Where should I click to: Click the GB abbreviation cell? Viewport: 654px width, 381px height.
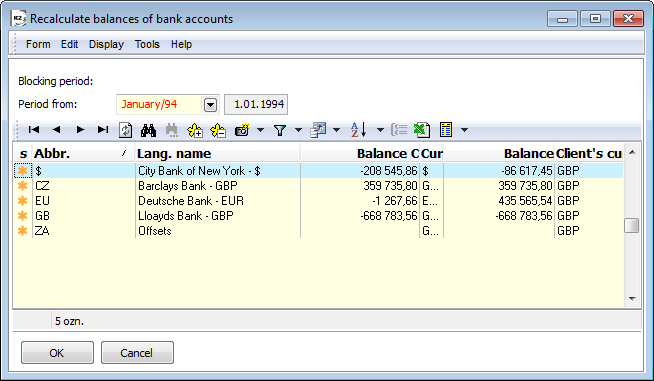[83, 216]
